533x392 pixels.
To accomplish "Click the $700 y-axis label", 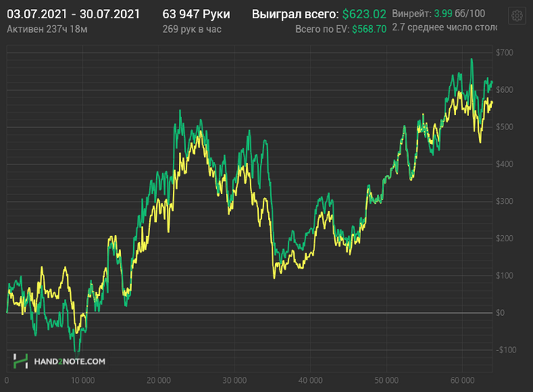I will [504, 53].
